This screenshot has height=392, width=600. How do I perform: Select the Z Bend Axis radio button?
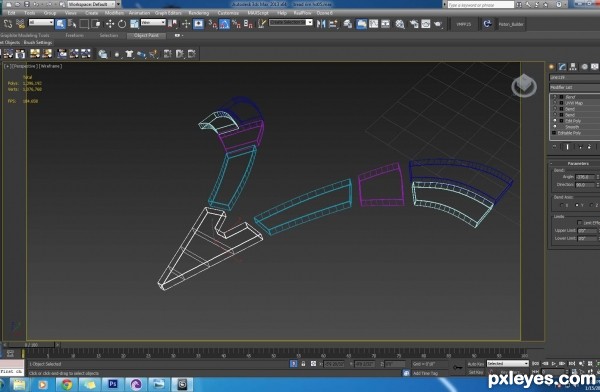pos(591,205)
